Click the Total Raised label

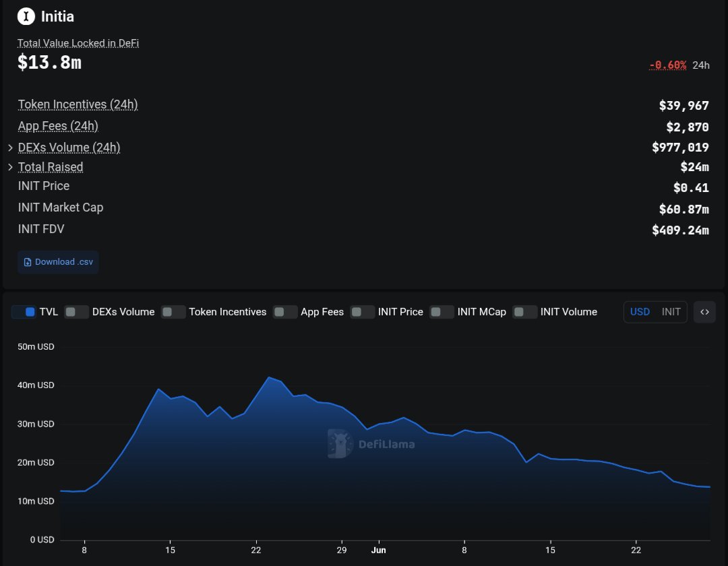51,167
